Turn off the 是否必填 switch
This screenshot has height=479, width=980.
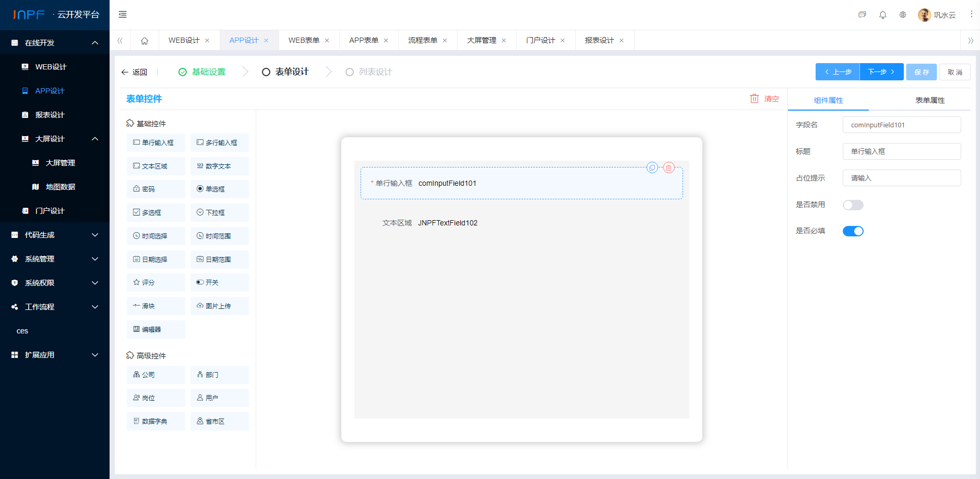coord(853,231)
